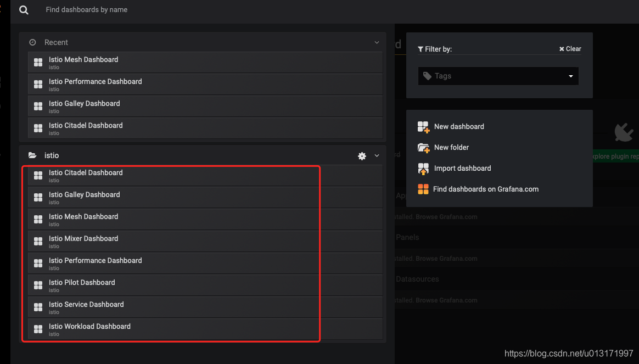Click dashboard icon of Recent Istio Mesh

[x=38, y=63]
